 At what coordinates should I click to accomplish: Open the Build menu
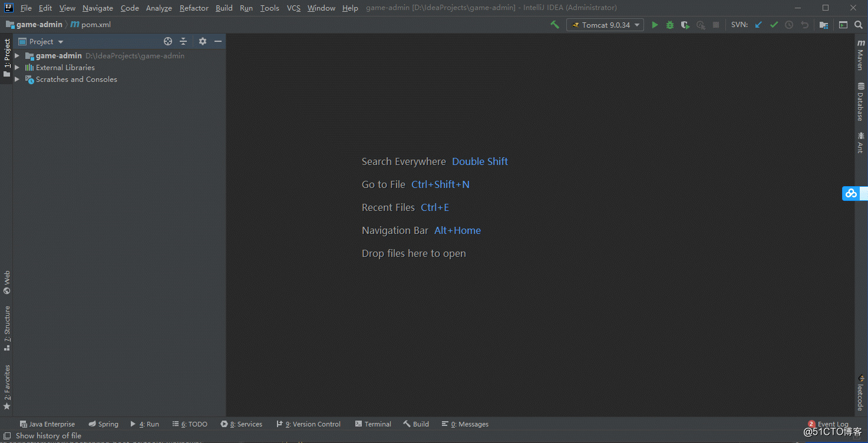(x=224, y=8)
